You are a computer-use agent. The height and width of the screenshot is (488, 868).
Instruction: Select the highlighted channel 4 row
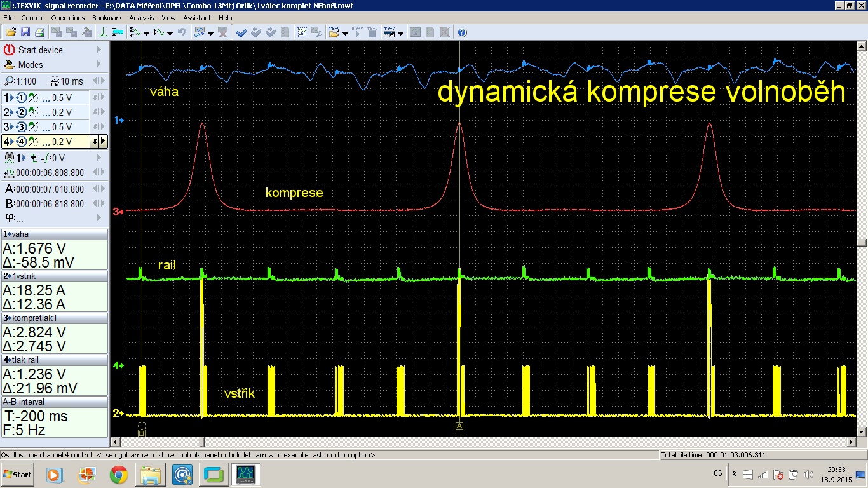[46, 142]
